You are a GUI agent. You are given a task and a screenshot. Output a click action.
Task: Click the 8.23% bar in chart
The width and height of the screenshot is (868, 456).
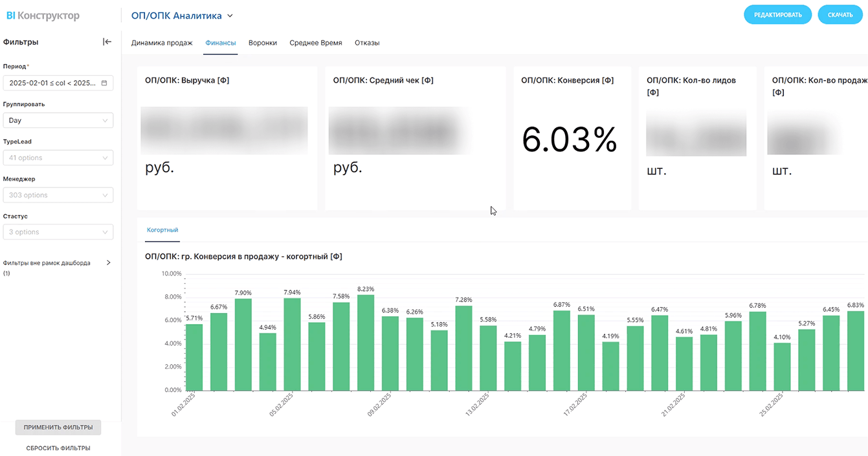366,343
